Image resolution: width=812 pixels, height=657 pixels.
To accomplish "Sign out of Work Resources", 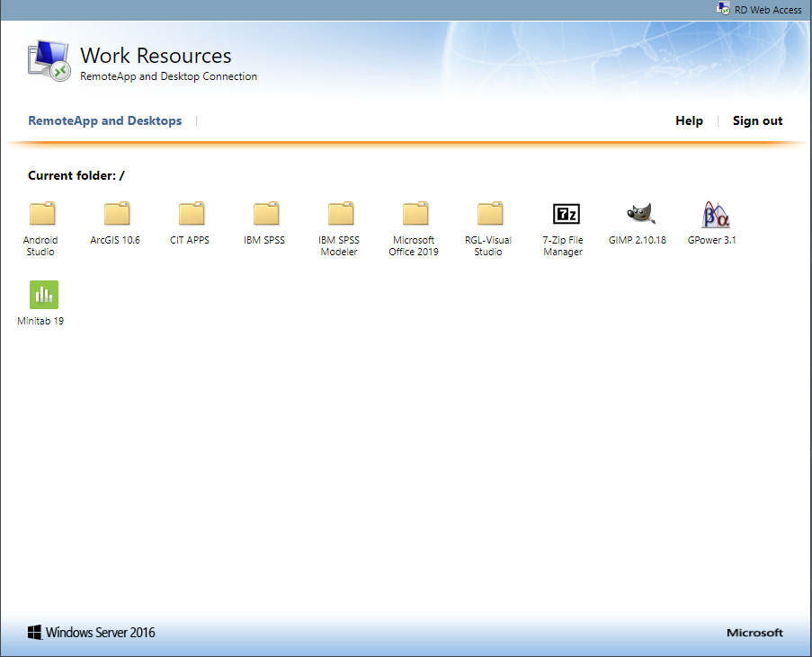I will pyautogui.click(x=757, y=120).
